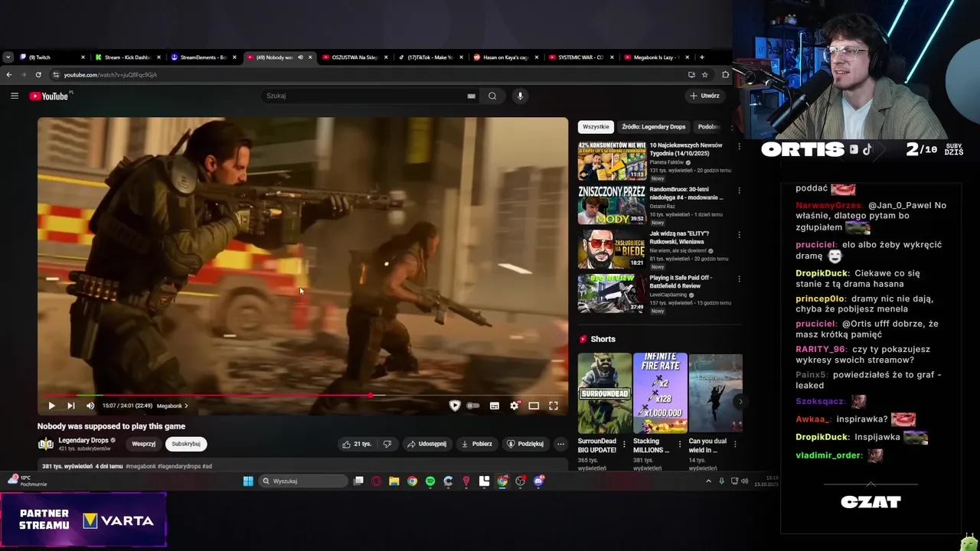
Task: Open options for RandomBruce video
Action: (x=739, y=191)
